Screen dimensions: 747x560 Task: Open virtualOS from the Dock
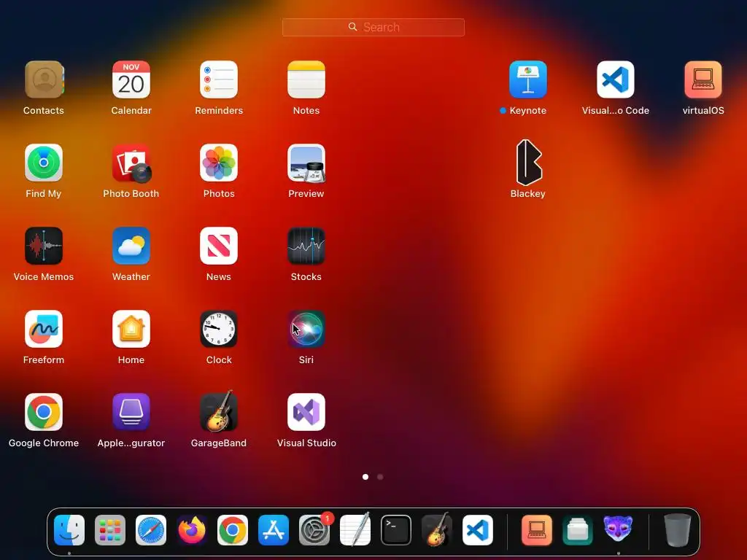(x=537, y=530)
